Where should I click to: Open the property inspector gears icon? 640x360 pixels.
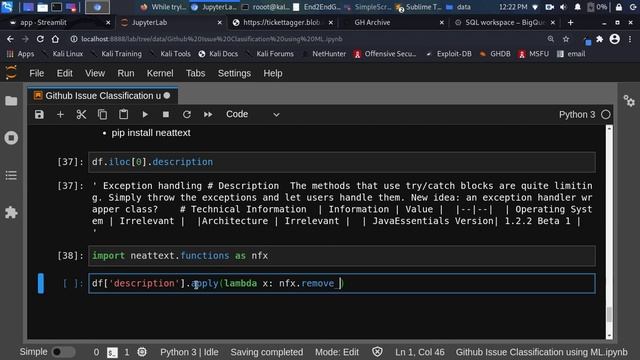tap(629, 101)
